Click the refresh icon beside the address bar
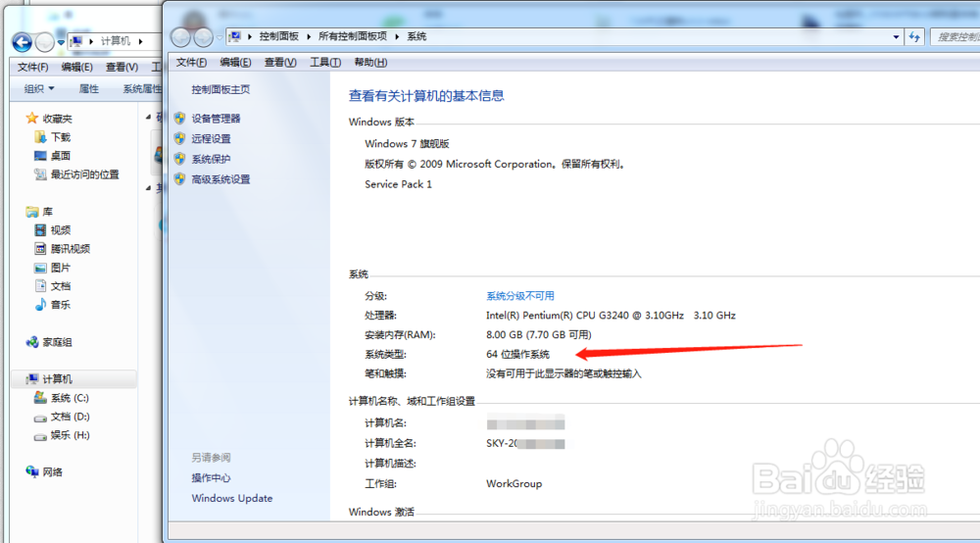Image resolution: width=980 pixels, height=543 pixels. (914, 37)
